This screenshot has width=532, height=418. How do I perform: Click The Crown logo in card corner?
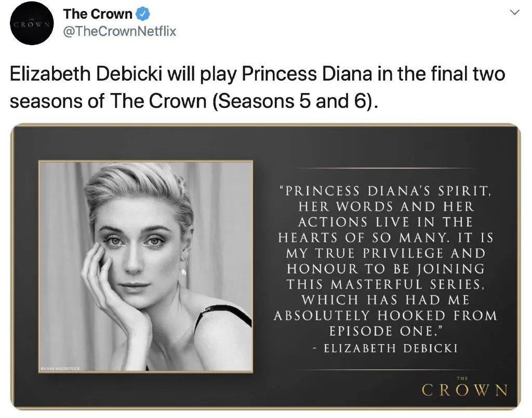point(464,389)
